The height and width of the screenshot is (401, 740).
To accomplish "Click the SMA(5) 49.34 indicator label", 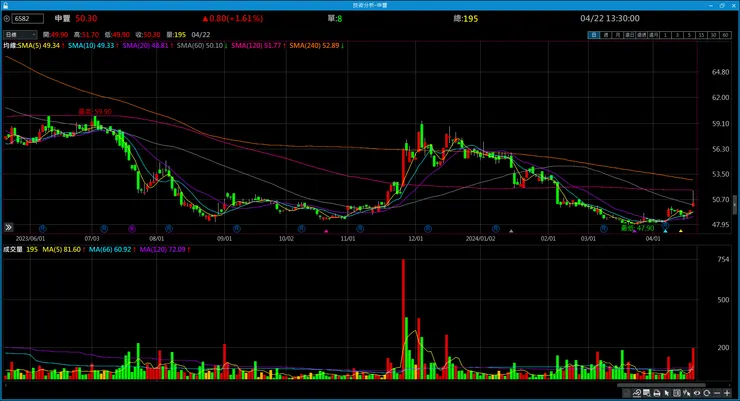I will [41, 45].
